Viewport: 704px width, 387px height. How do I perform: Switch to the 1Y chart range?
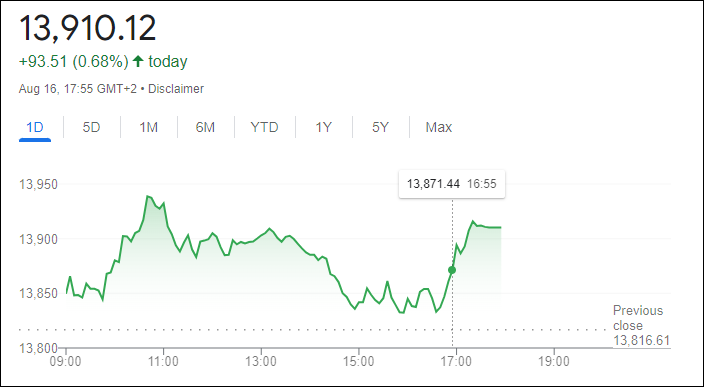tap(323, 128)
